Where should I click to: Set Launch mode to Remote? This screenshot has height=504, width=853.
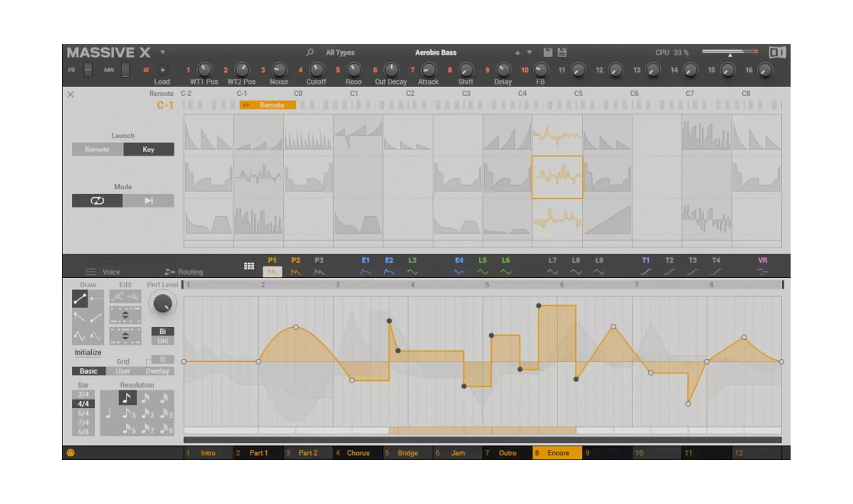(97, 150)
